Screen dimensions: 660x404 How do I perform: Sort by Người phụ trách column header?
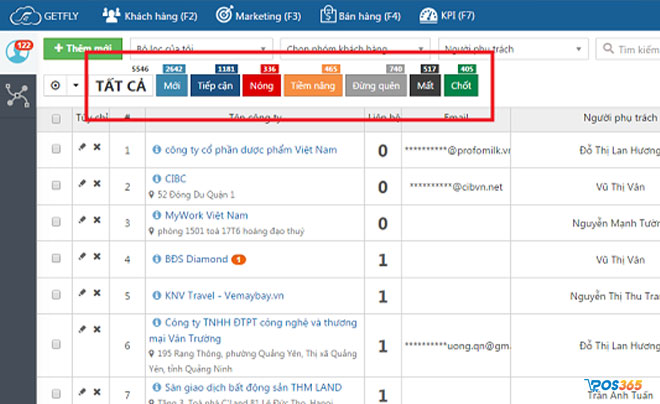(620, 118)
